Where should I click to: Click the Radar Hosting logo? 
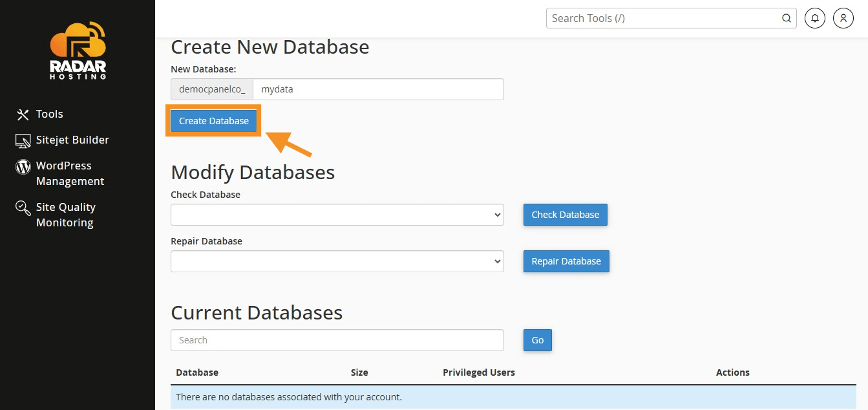coord(78,51)
